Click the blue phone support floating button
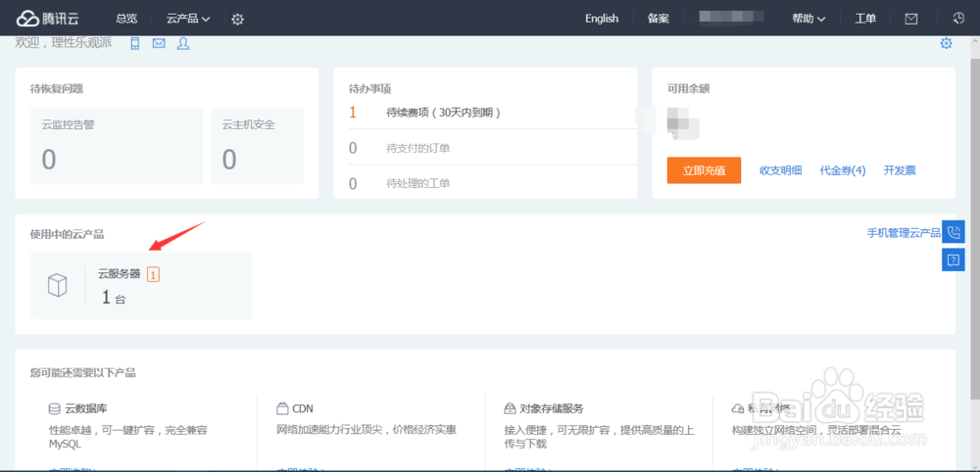The image size is (980, 472). 954,232
